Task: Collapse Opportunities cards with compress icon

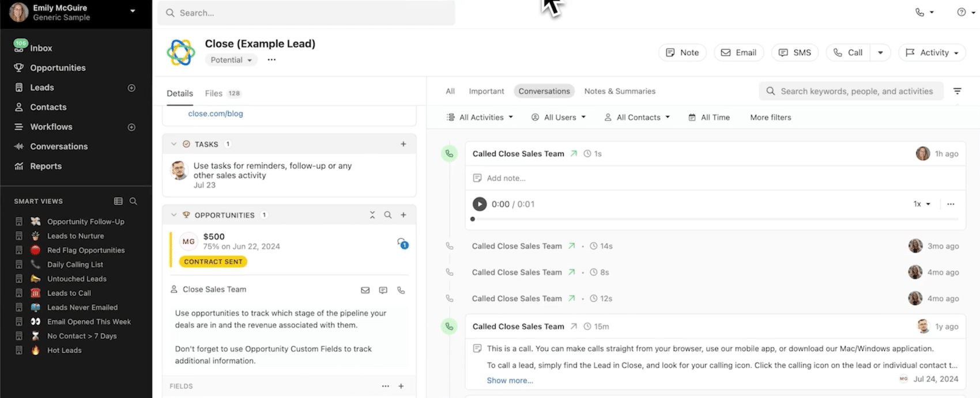Action: pos(372,215)
